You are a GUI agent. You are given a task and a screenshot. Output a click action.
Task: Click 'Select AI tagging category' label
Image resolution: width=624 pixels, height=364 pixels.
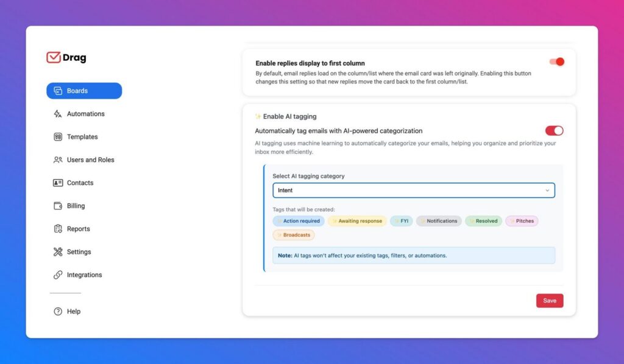coord(308,176)
